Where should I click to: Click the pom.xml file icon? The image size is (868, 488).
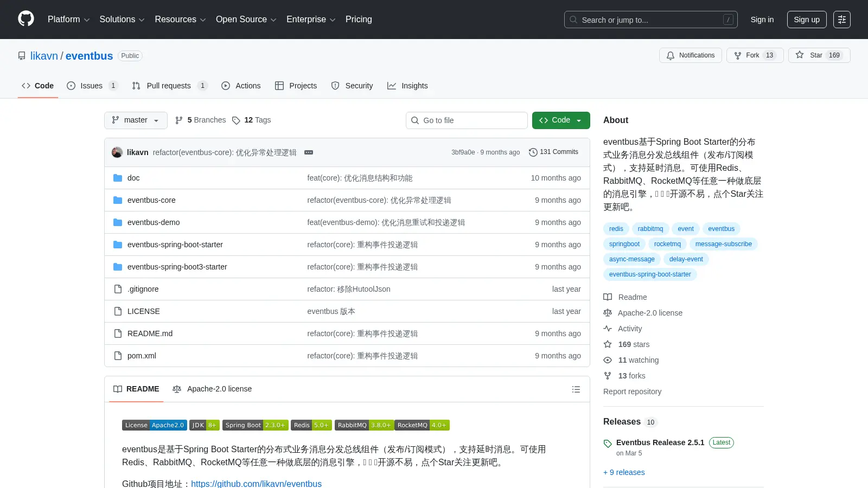point(118,356)
